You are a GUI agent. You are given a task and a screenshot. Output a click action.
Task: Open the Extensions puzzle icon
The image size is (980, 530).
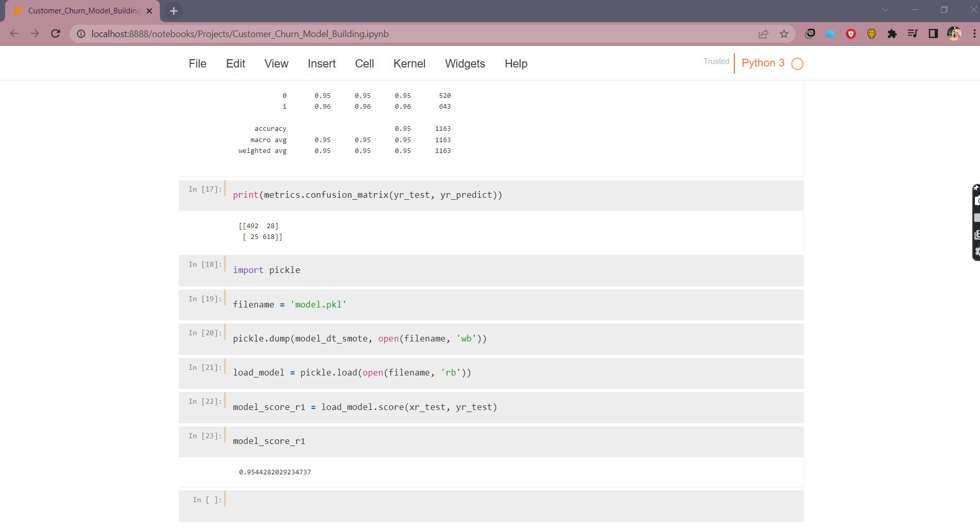pos(892,34)
